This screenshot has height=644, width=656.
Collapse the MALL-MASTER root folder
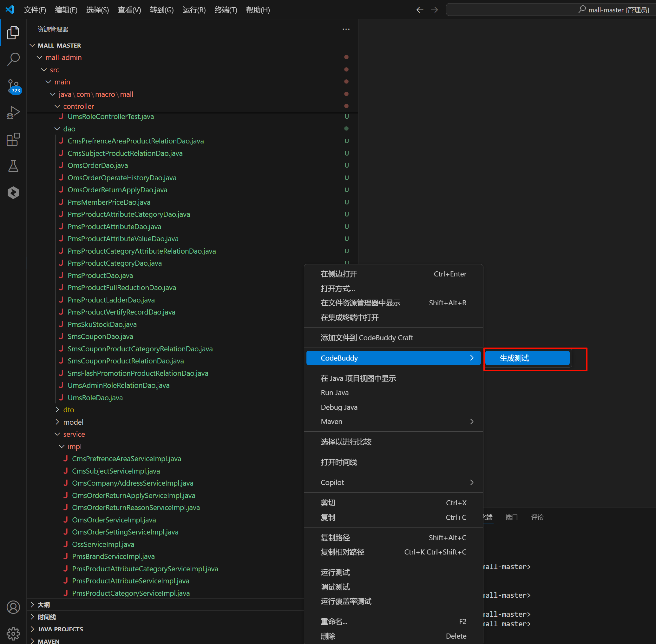192,45
